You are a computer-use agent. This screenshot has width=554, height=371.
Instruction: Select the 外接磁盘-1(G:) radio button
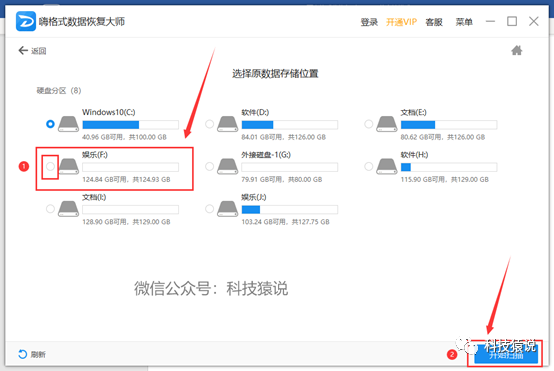(210, 166)
